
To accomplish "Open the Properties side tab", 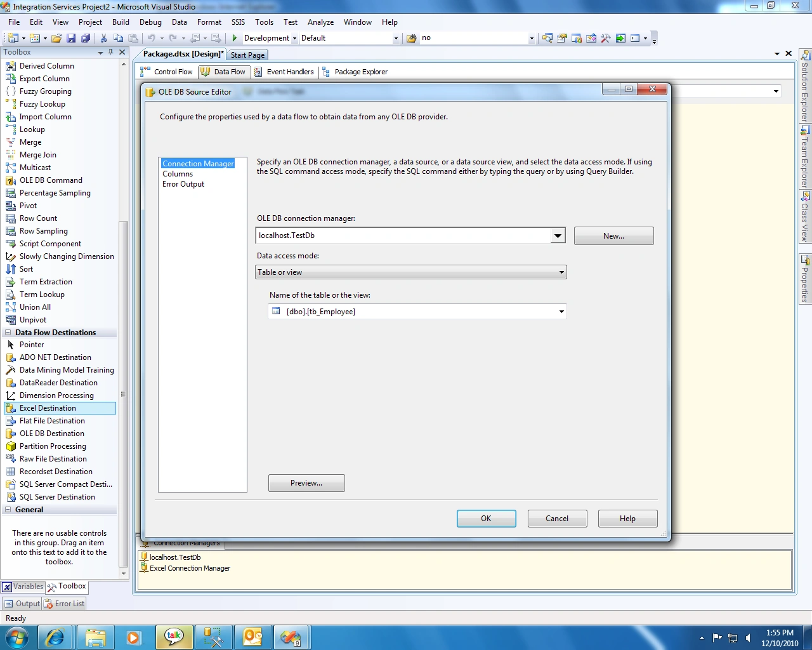I will coord(805,279).
